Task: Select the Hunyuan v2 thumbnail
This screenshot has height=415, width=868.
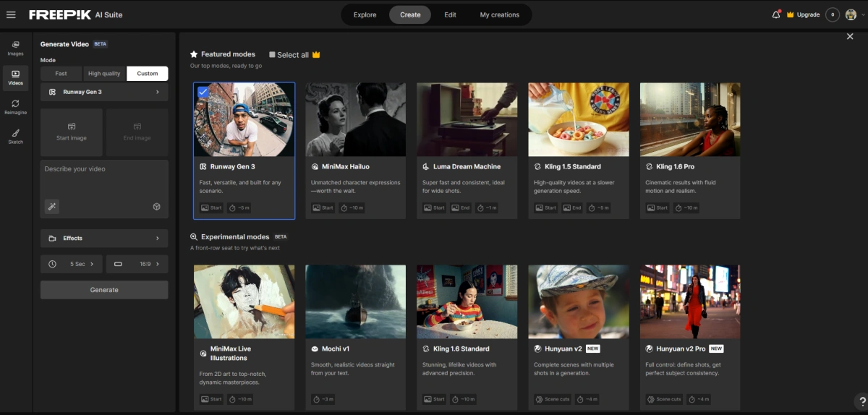Action: click(x=578, y=301)
